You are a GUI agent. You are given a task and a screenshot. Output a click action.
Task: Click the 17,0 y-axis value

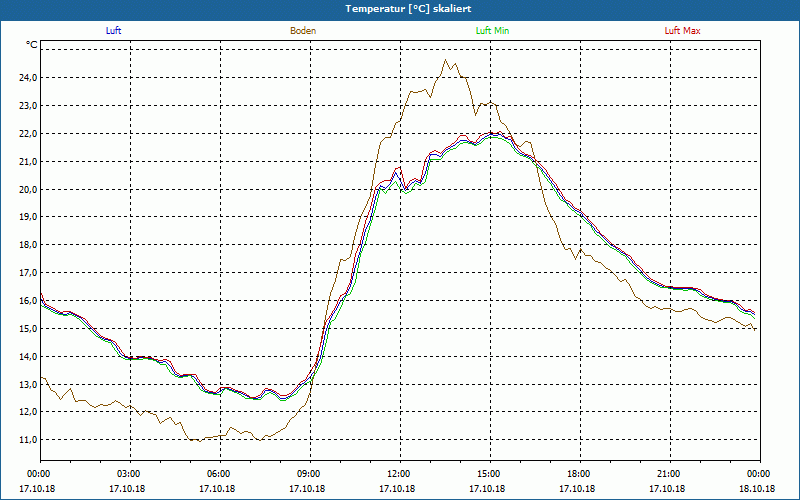(28, 273)
